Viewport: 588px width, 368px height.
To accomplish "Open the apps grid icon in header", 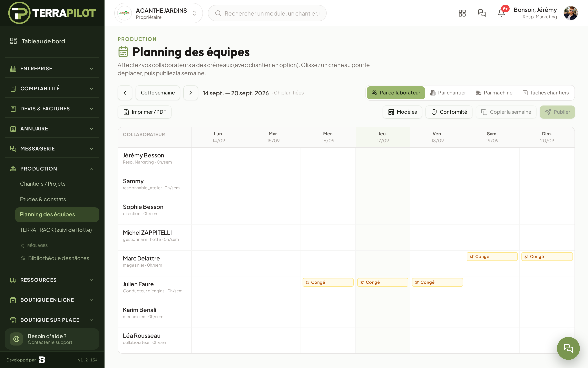I will pos(462,13).
